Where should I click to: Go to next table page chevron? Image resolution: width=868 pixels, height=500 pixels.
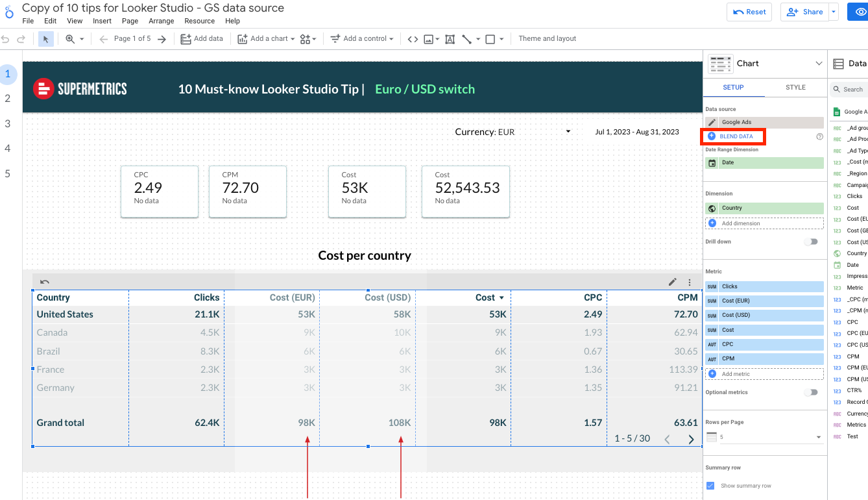[691, 440]
